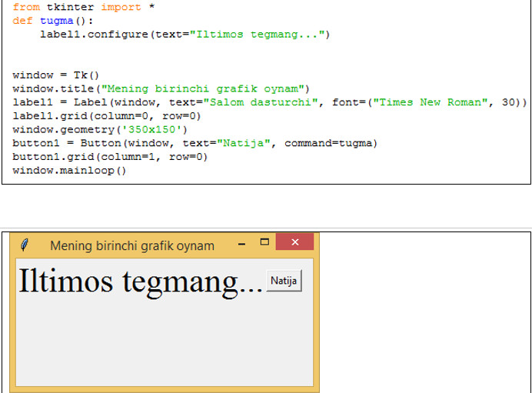Click the label1.grid(column=0, row=0) line
532x393 pixels.
click(106, 115)
